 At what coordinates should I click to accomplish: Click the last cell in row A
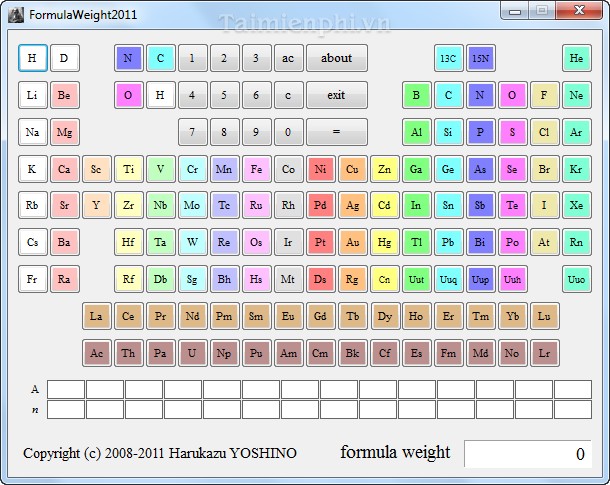573,389
